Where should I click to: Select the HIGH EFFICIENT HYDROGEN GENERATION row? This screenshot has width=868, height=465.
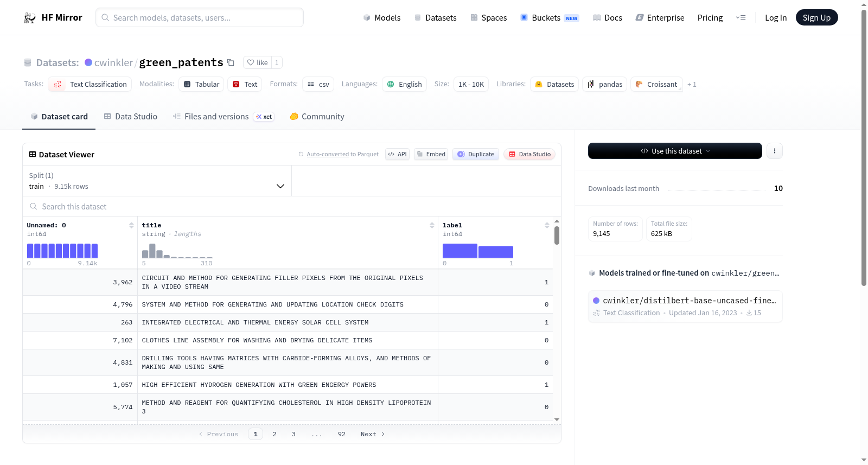(288, 385)
